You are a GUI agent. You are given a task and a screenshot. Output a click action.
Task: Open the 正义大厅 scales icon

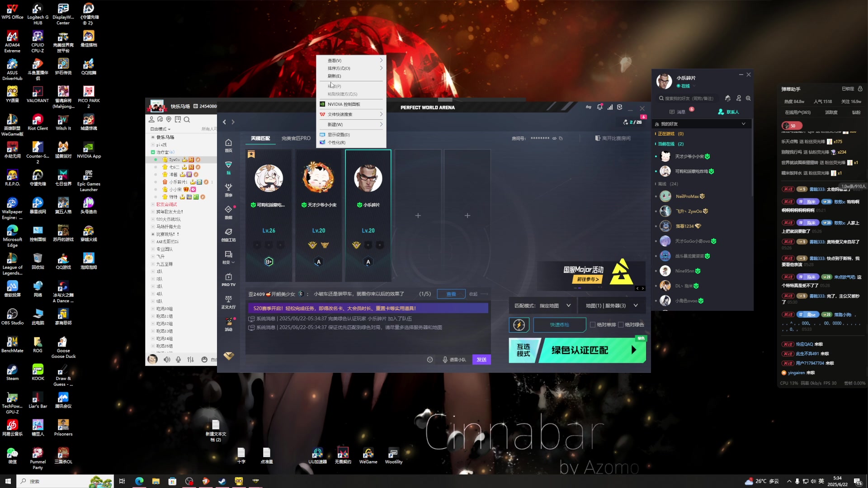click(228, 302)
